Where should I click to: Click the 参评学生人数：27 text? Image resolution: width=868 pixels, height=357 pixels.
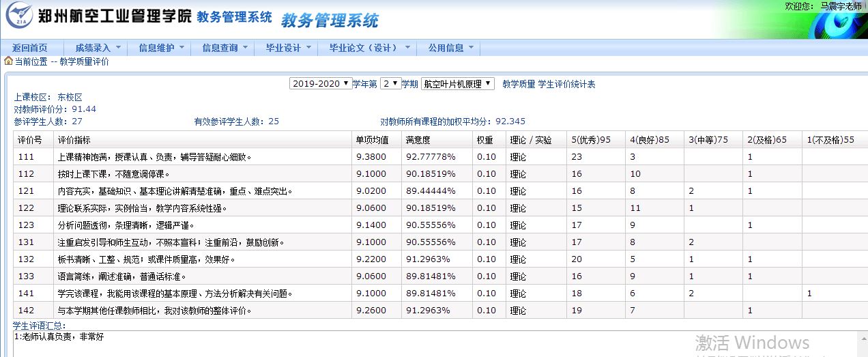(48, 122)
